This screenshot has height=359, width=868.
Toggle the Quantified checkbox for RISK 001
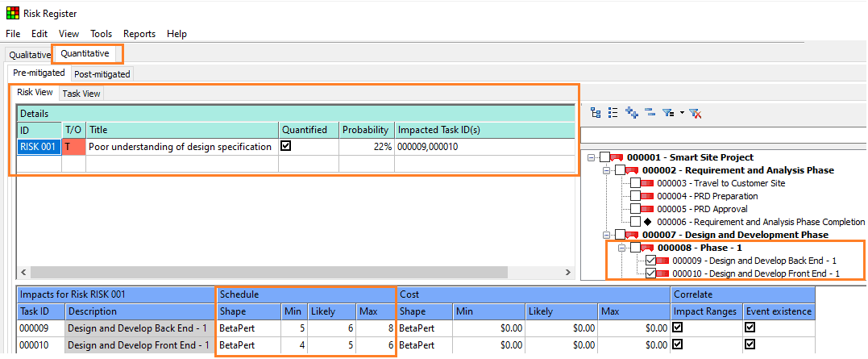tap(285, 146)
